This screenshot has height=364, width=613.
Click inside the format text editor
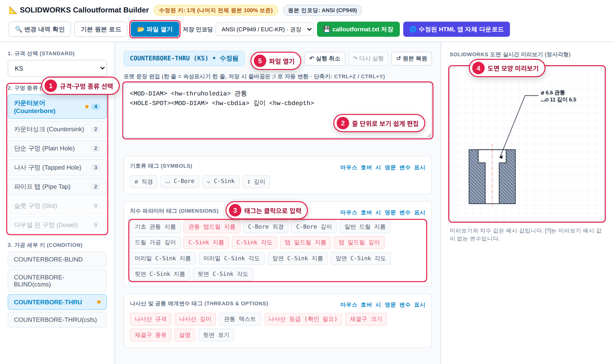278,110
